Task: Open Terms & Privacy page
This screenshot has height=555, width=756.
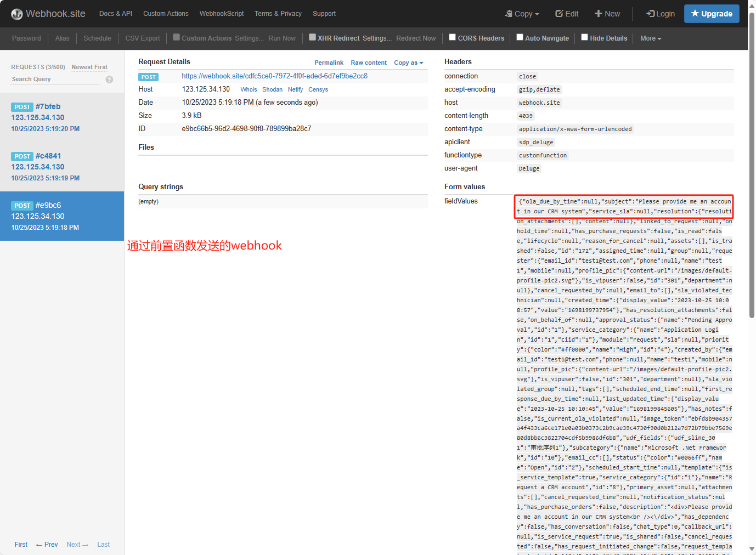Action: coord(278,14)
